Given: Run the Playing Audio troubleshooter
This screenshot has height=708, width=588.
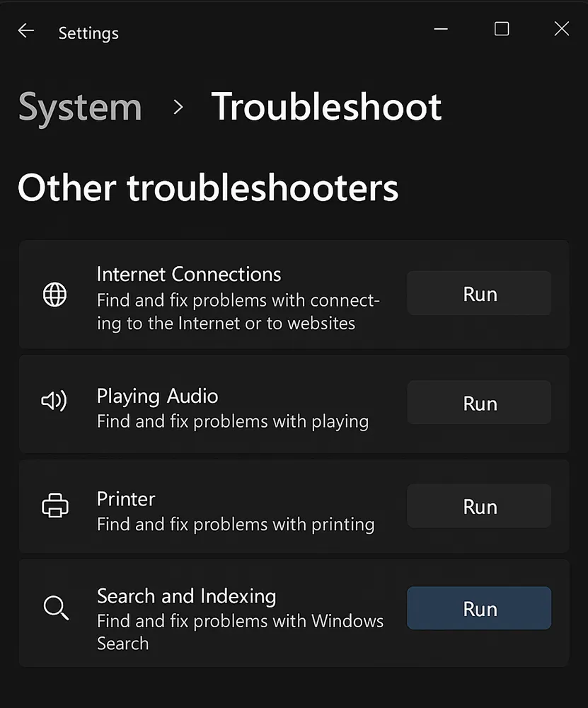Looking at the screenshot, I should point(479,402).
